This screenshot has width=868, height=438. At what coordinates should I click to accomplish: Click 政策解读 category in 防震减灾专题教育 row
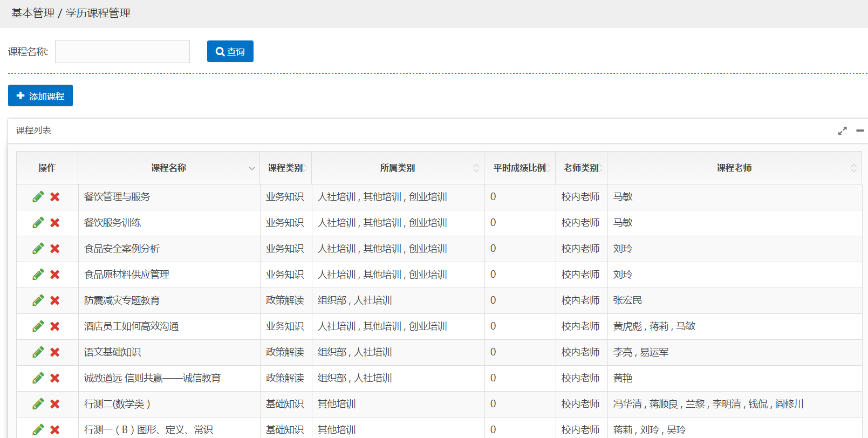[285, 300]
